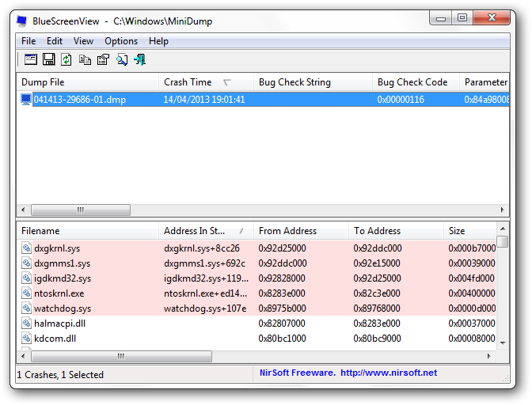Click the driver icon next to dxgkrnl.sys
Image resolution: width=532 pixels, height=405 pixels.
(x=26, y=248)
